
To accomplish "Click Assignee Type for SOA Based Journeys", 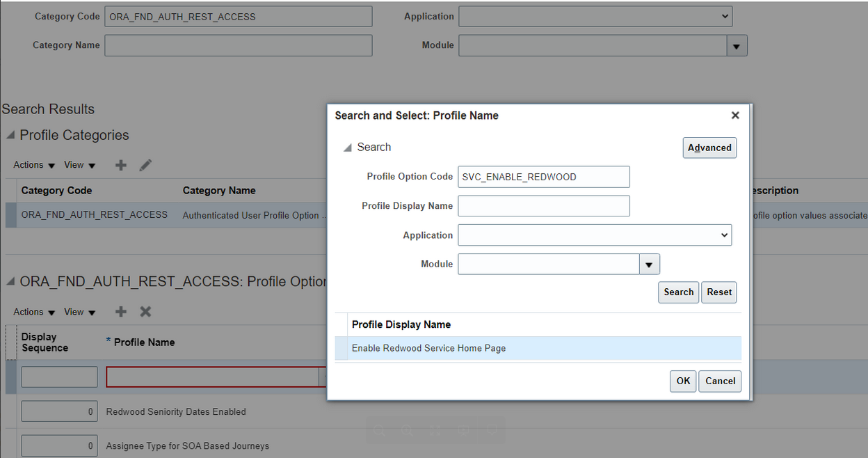I will pos(188,445).
